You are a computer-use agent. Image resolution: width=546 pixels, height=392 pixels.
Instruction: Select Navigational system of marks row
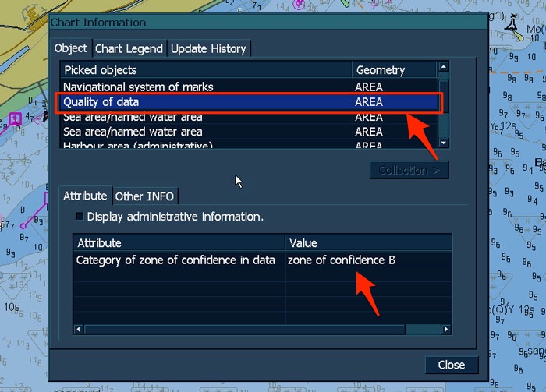point(138,87)
